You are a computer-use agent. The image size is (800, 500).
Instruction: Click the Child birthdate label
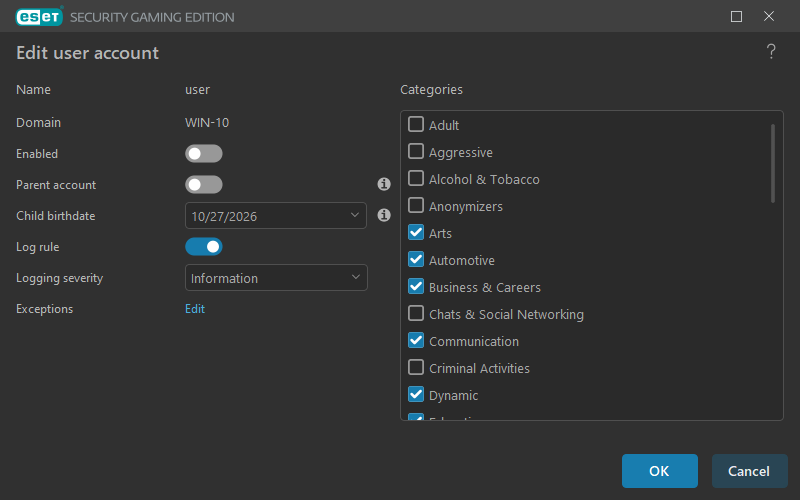point(56,216)
